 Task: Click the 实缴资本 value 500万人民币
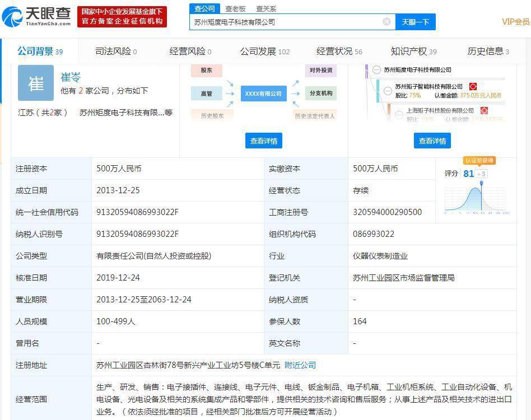(375, 169)
